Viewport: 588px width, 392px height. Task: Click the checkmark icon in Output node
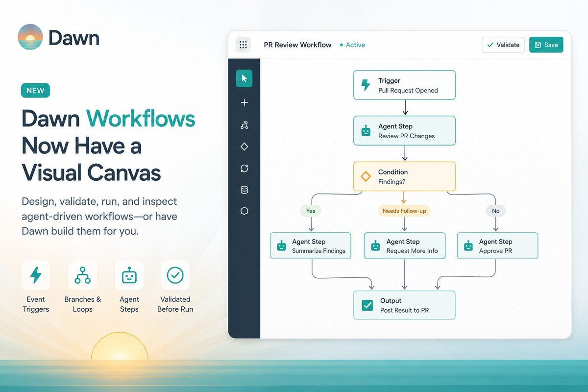[x=367, y=305]
